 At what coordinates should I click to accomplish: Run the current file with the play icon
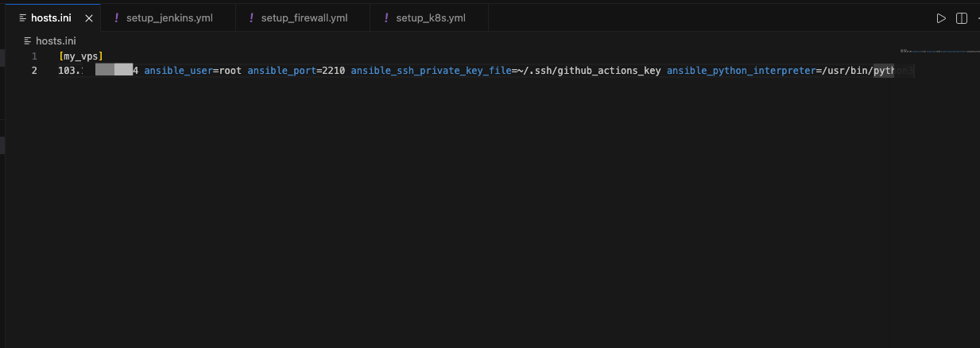tap(941, 18)
